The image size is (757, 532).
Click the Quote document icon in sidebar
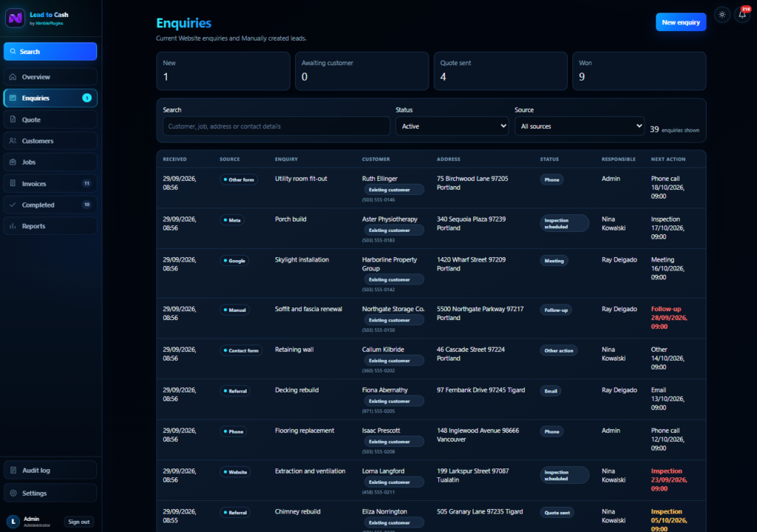coord(13,119)
